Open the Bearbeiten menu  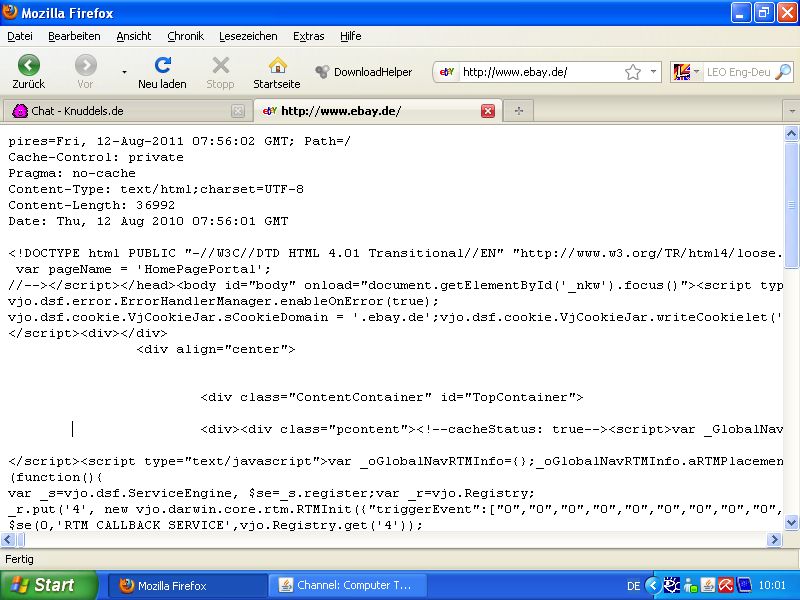[74, 36]
